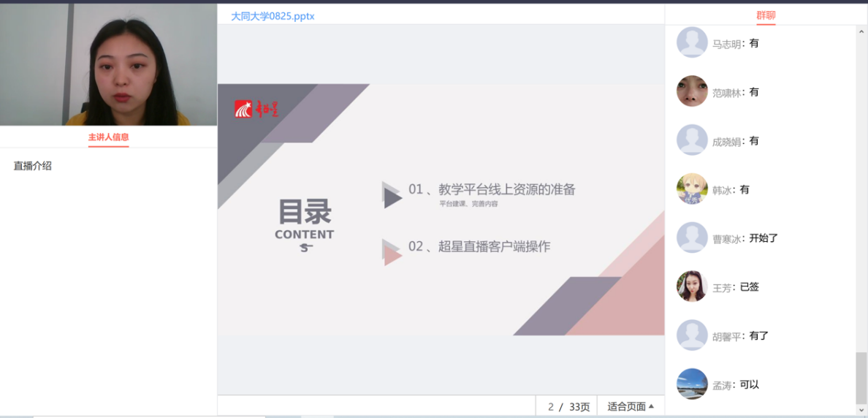This screenshot has width=868, height=418.
Task: Click 马志明's default avatar in chat
Action: click(692, 42)
